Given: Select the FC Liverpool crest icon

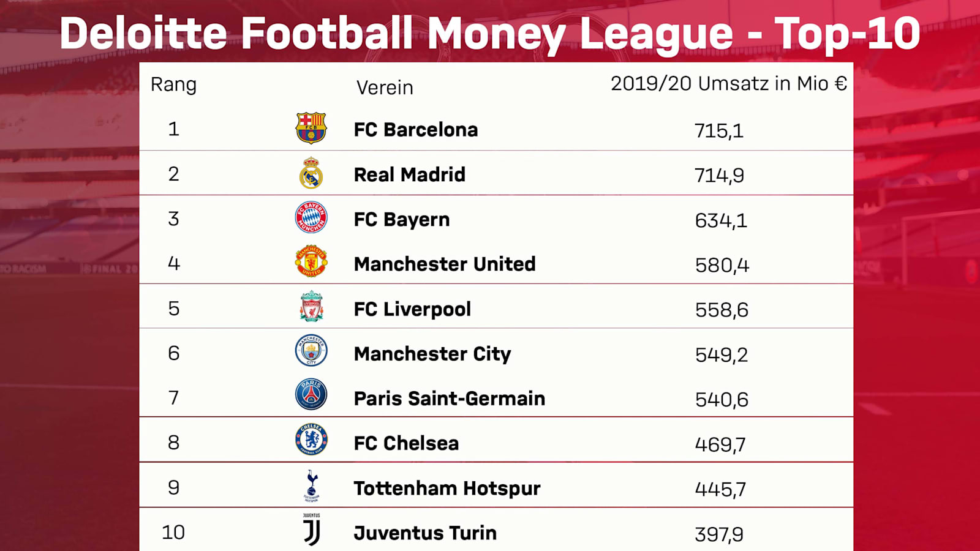Looking at the screenshot, I should pyautogui.click(x=311, y=307).
